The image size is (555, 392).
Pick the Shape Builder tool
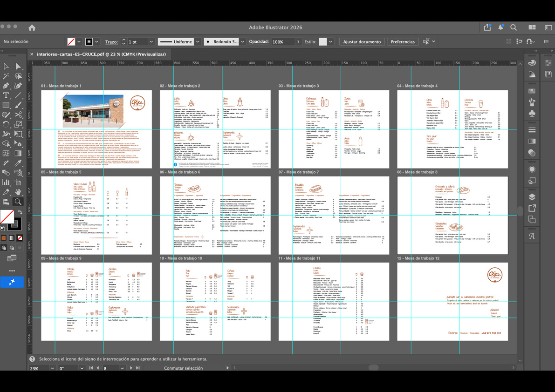pyautogui.click(x=6, y=143)
